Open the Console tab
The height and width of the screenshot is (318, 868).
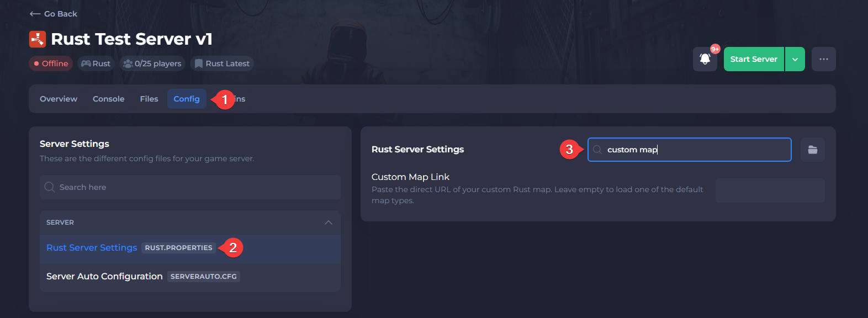(108, 99)
